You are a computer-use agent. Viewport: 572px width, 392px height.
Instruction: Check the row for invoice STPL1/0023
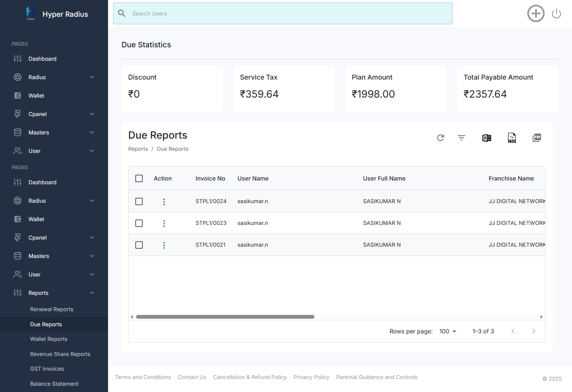click(139, 223)
